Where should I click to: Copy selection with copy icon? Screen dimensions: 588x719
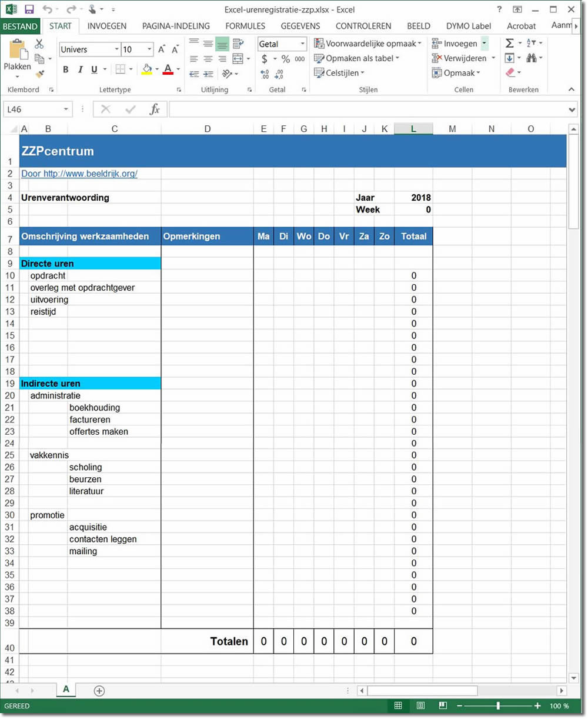pos(39,58)
